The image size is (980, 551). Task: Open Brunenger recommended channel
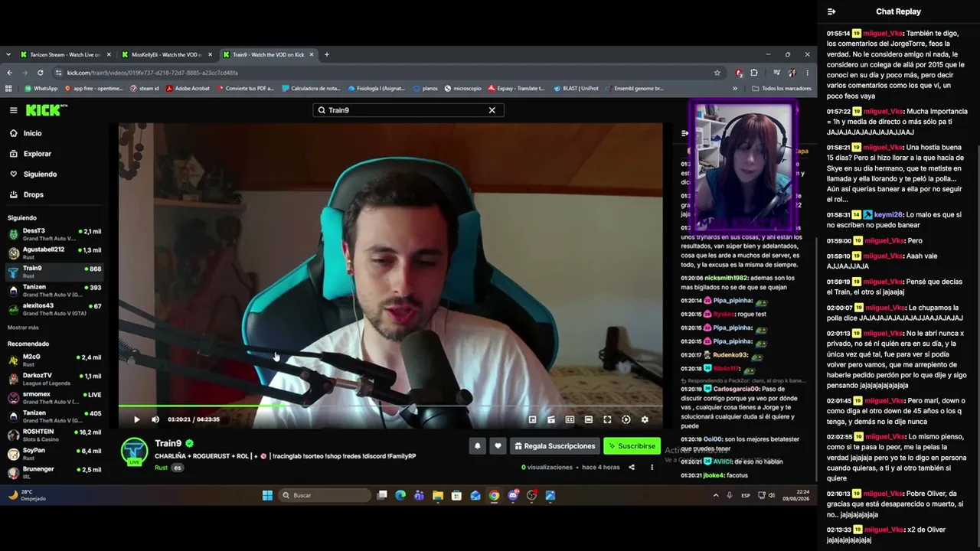click(x=54, y=472)
